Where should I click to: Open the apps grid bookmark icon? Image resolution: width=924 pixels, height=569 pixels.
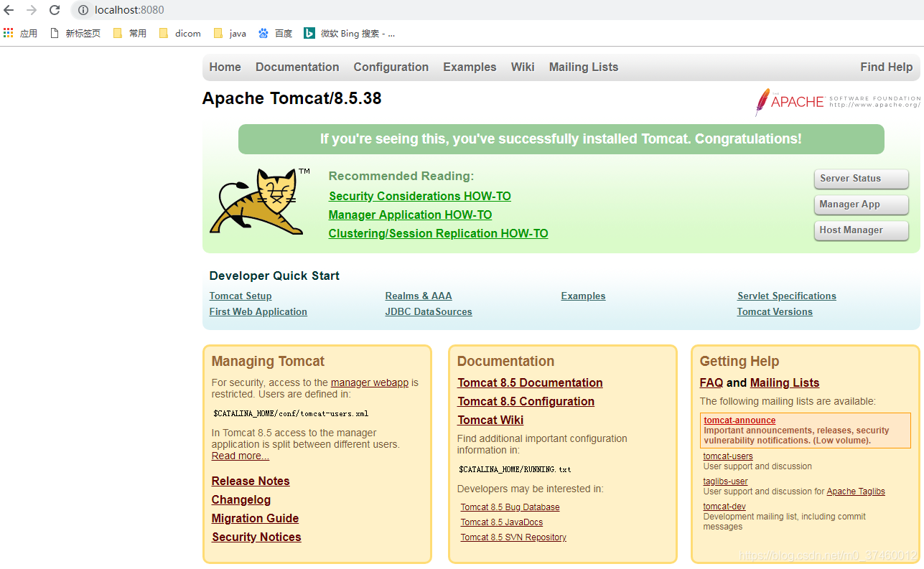coord(9,33)
